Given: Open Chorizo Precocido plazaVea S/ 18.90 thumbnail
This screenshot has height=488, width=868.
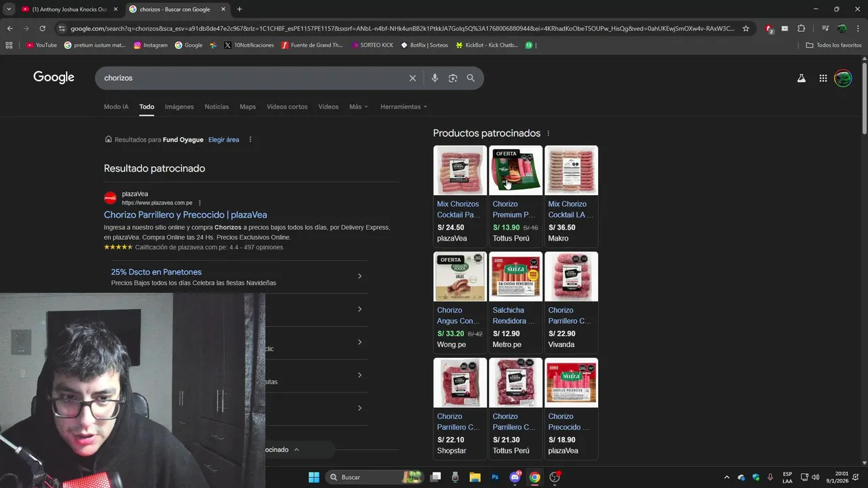Looking at the screenshot, I should (571, 383).
